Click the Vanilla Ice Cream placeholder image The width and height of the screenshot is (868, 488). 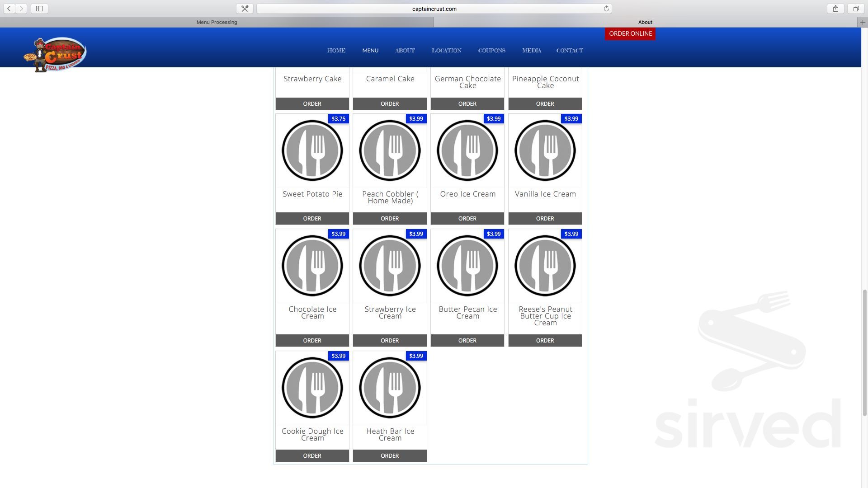(545, 150)
